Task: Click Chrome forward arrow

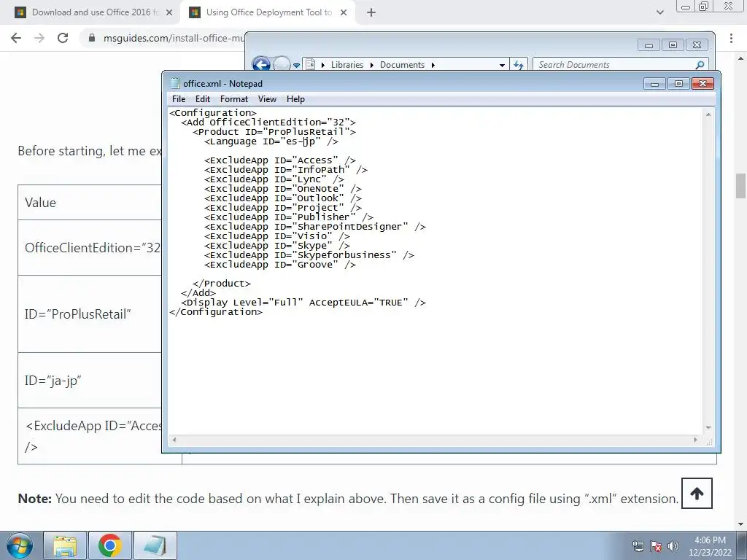Action: tap(39, 38)
